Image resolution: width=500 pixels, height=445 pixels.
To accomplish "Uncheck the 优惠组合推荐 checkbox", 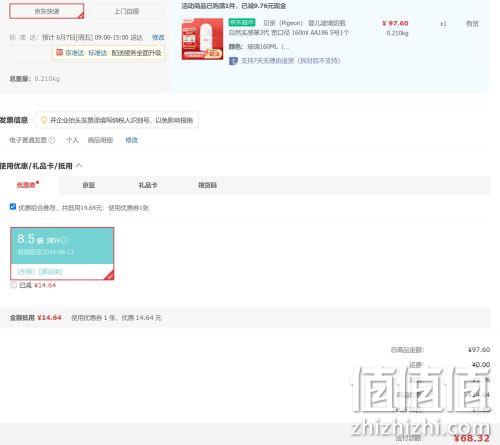I will pyautogui.click(x=13, y=207).
